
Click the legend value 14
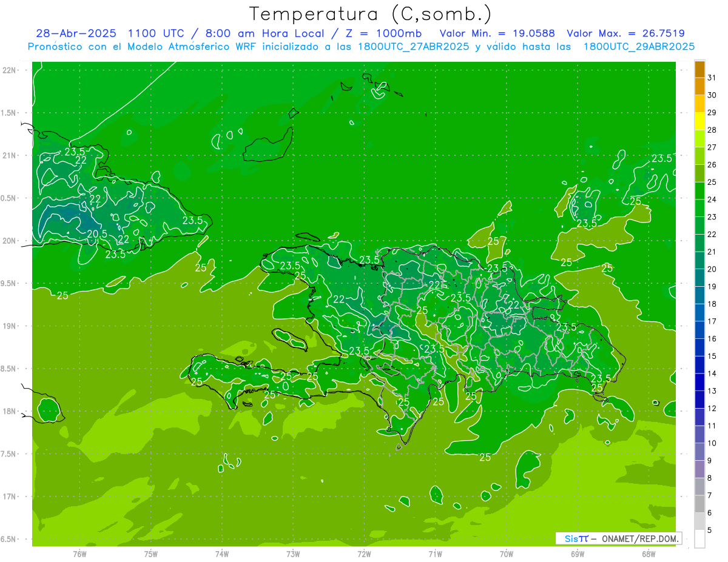pos(712,373)
